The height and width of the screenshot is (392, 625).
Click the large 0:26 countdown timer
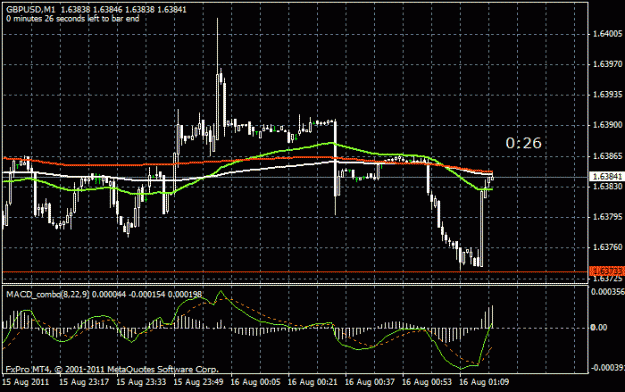click(523, 143)
